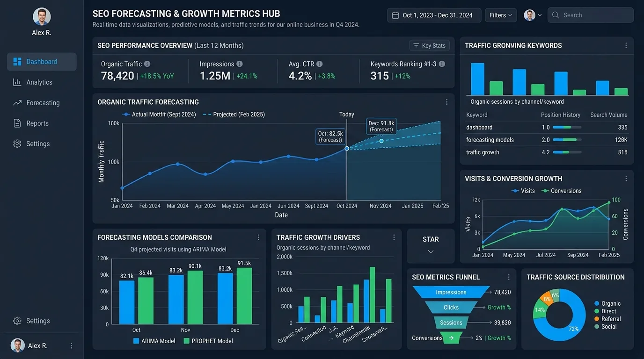Select the traffic growth keyword row

(547, 152)
